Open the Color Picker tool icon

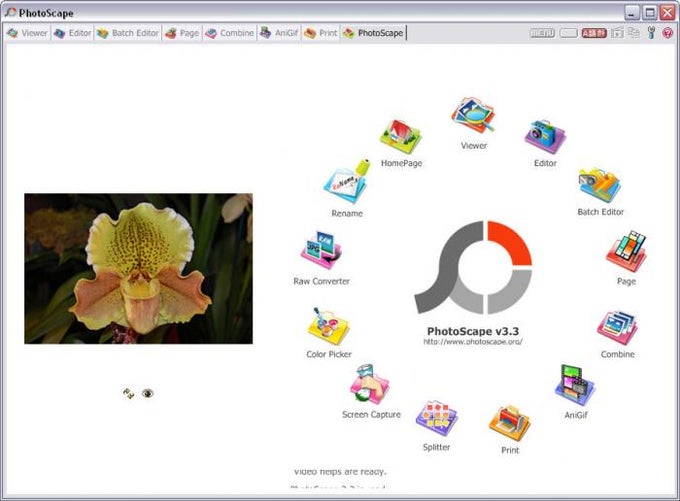point(328,327)
